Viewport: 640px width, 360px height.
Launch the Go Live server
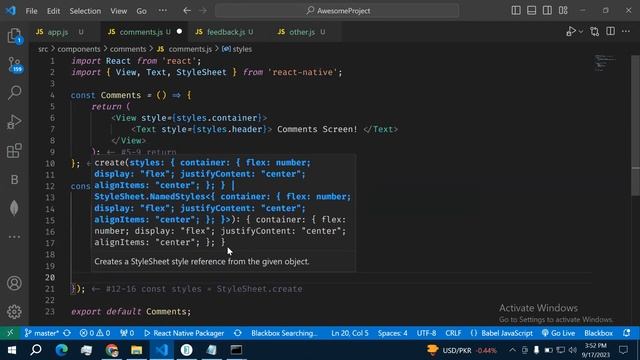point(558,333)
